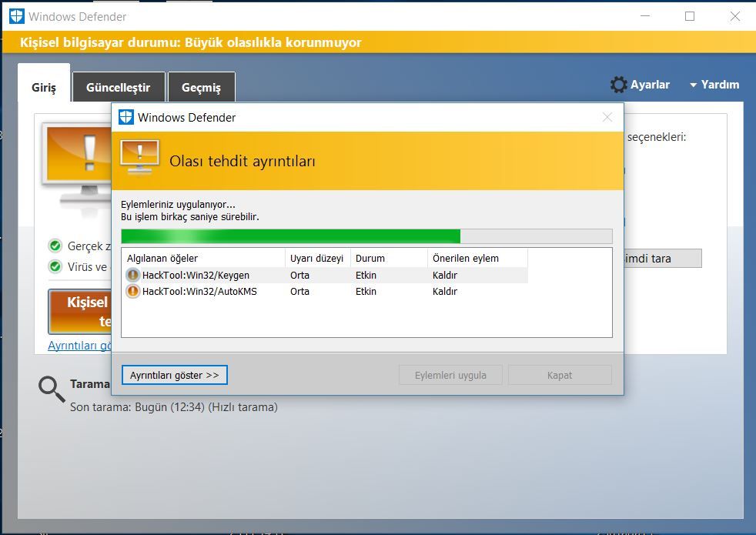Click Etkin status in AutoKMS row

(x=366, y=292)
